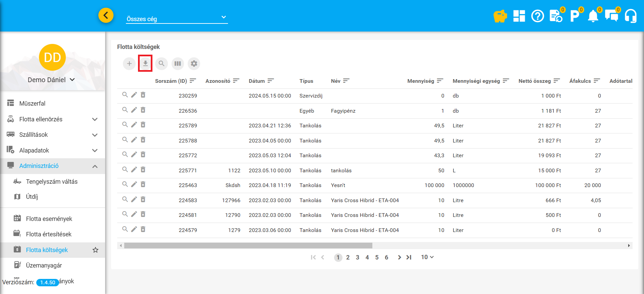Go to page 3 of results

pos(358,257)
